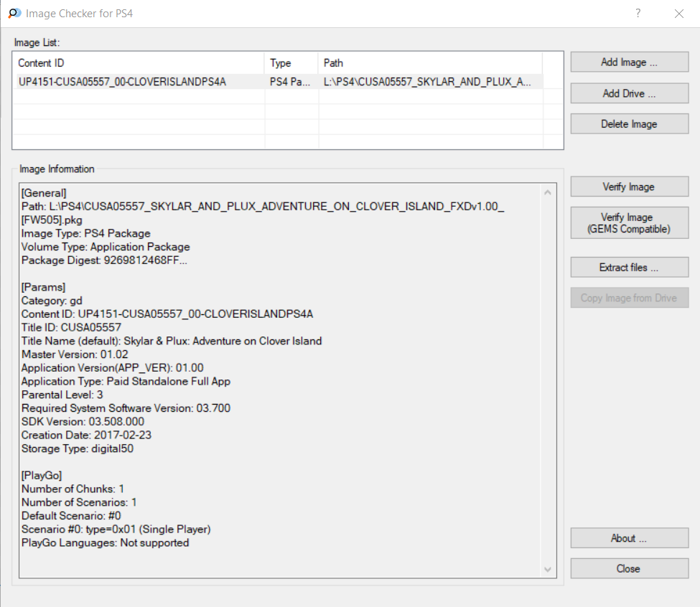Close the Image Checker with Close button
The height and width of the screenshot is (607, 700).
pyautogui.click(x=630, y=569)
